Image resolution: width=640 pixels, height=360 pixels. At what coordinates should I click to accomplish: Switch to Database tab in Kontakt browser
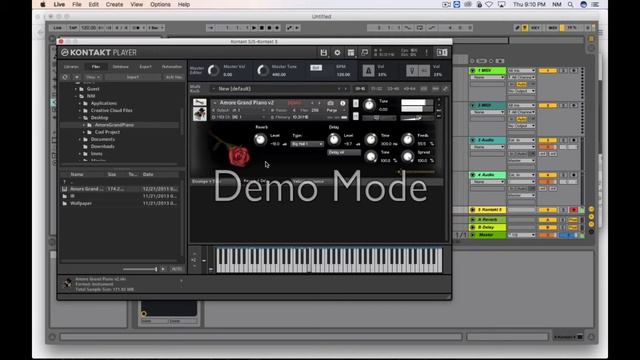[x=120, y=67]
